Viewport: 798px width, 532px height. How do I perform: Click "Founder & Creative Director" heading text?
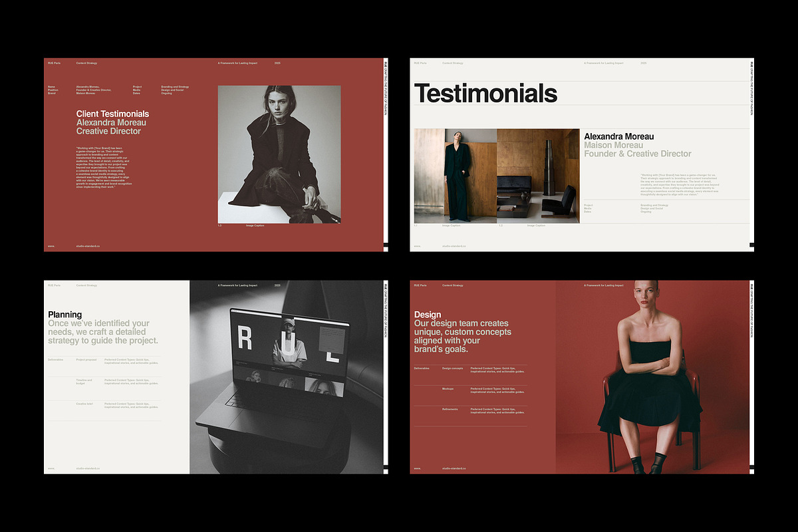click(x=638, y=154)
